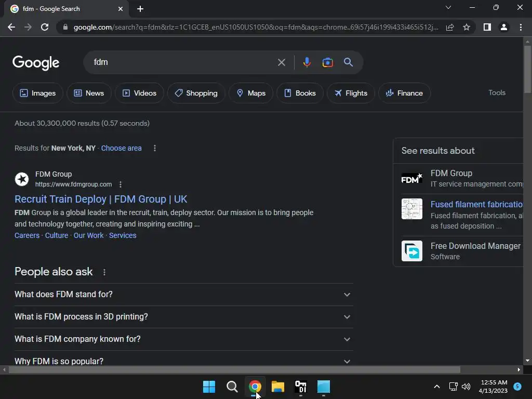Switch to Maps results
Screen dimensions: 532x399
pyautogui.click(x=251, y=93)
